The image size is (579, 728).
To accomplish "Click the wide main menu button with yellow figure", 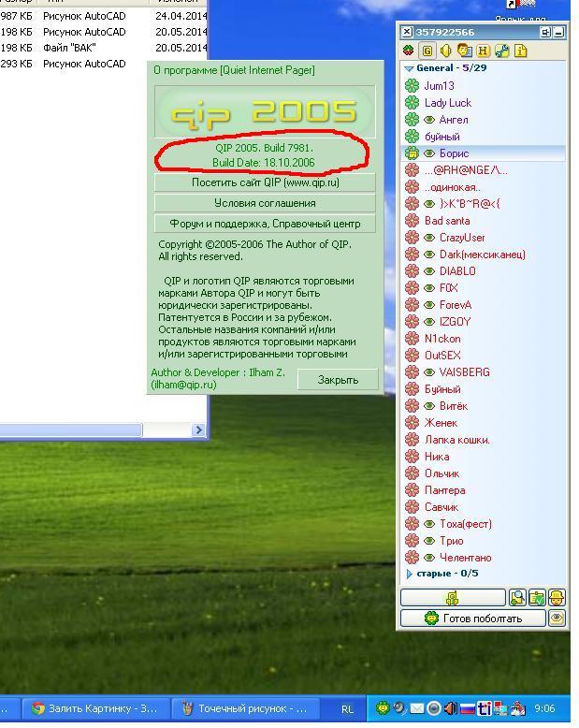I will click(453, 598).
